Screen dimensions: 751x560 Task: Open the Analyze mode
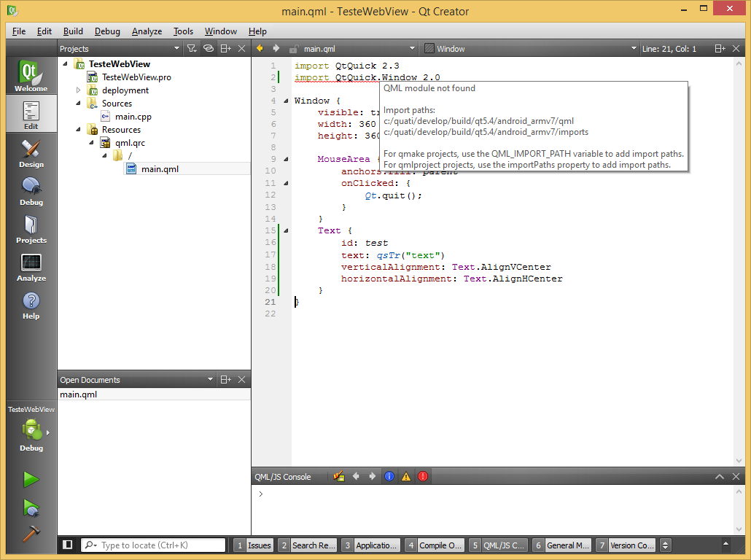tap(31, 267)
